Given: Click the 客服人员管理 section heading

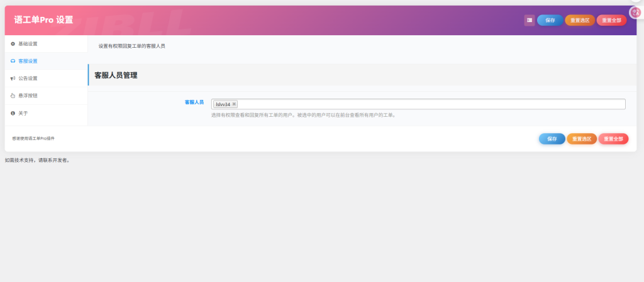Looking at the screenshot, I should 116,75.
